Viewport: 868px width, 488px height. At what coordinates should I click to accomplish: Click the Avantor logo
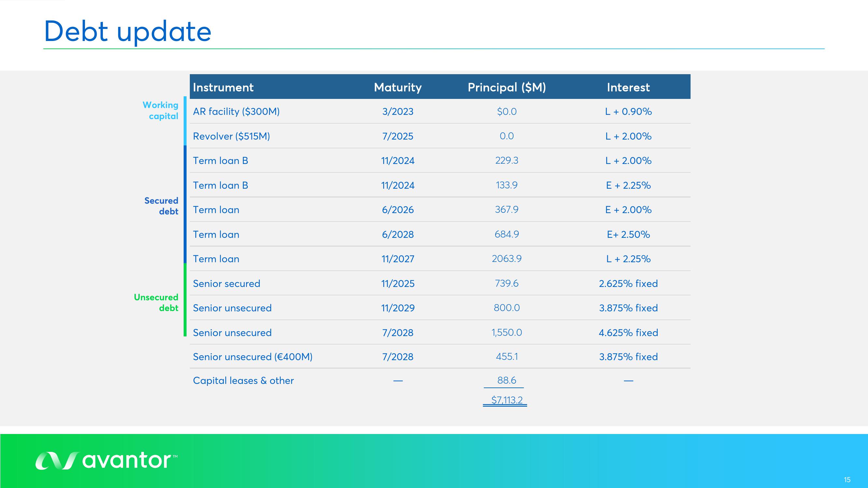pyautogui.click(x=106, y=460)
